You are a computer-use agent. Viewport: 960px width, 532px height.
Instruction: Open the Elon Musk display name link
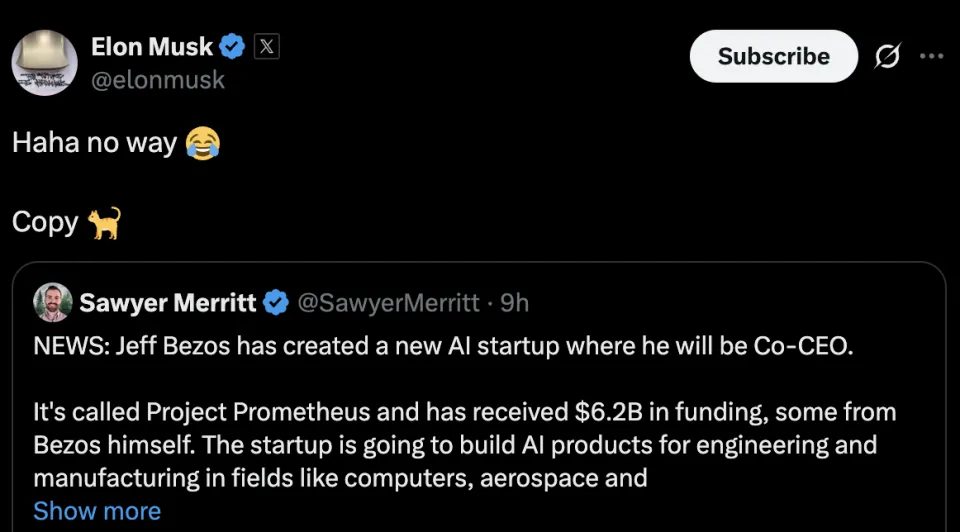pyautogui.click(x=152, y=46)
